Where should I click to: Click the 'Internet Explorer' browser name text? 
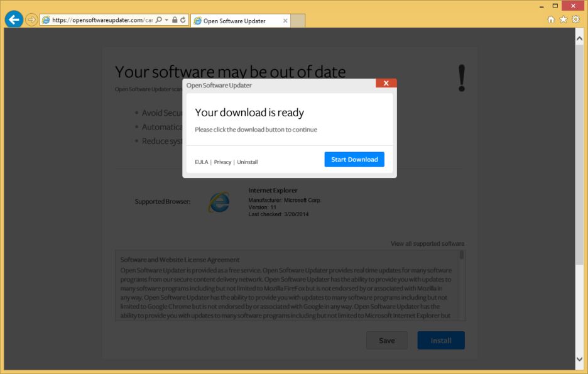coord(273,190)
